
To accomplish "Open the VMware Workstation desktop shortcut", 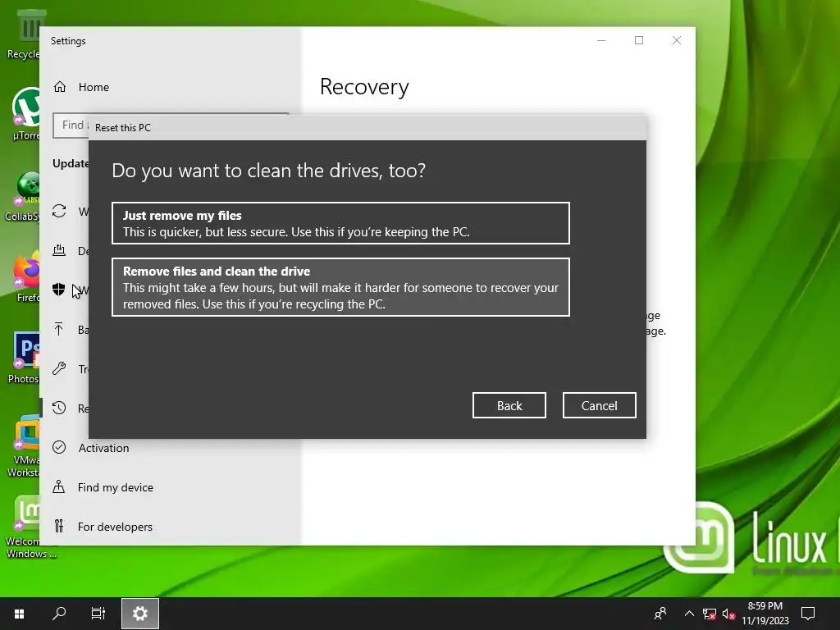I will pos(24,445).
